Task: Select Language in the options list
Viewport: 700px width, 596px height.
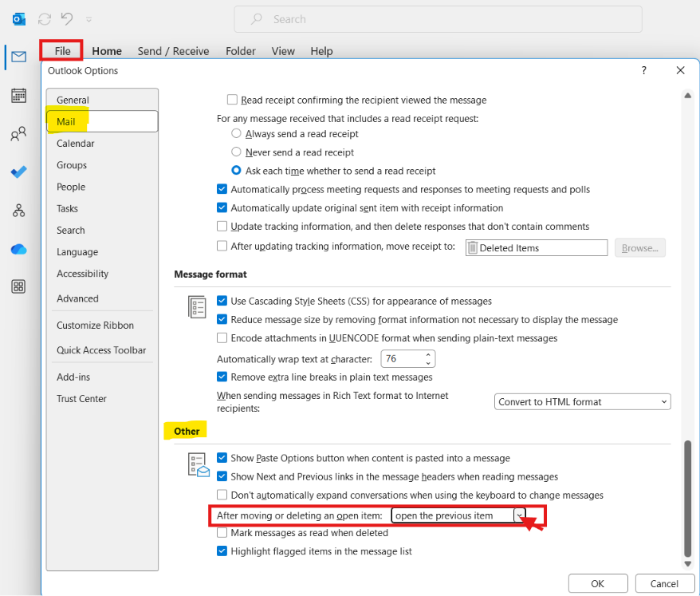Action: pos(102,252)
